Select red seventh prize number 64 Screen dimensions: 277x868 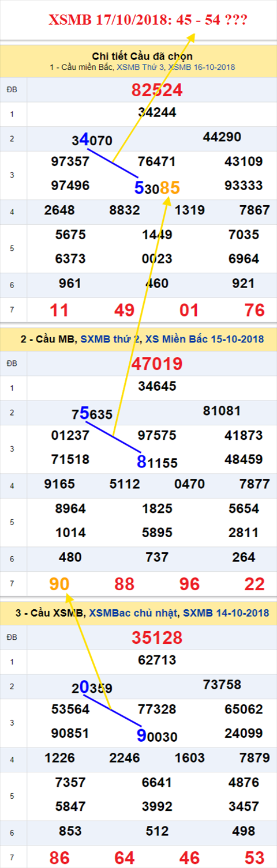(x=125, y=858)
